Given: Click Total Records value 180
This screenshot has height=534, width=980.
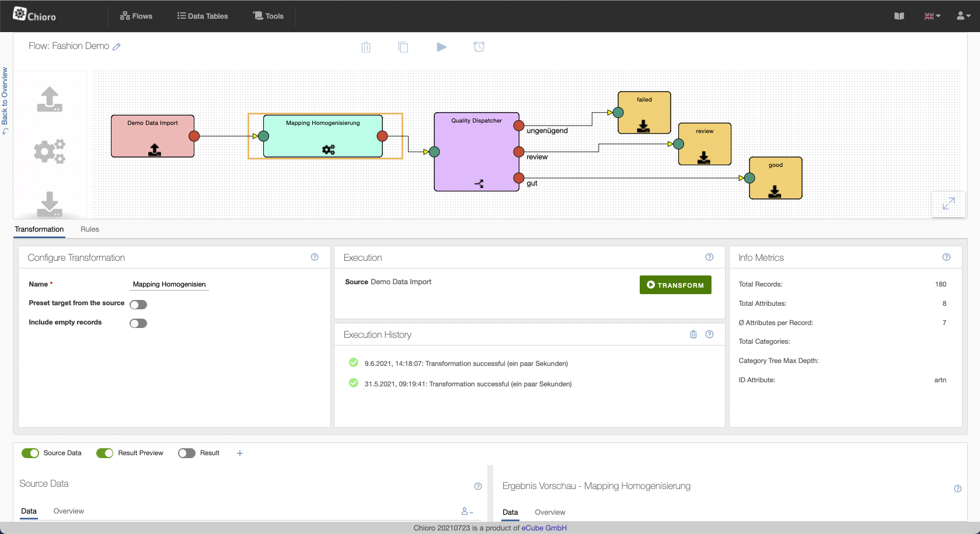Looking at the screenshot, I should coord(940,284).
